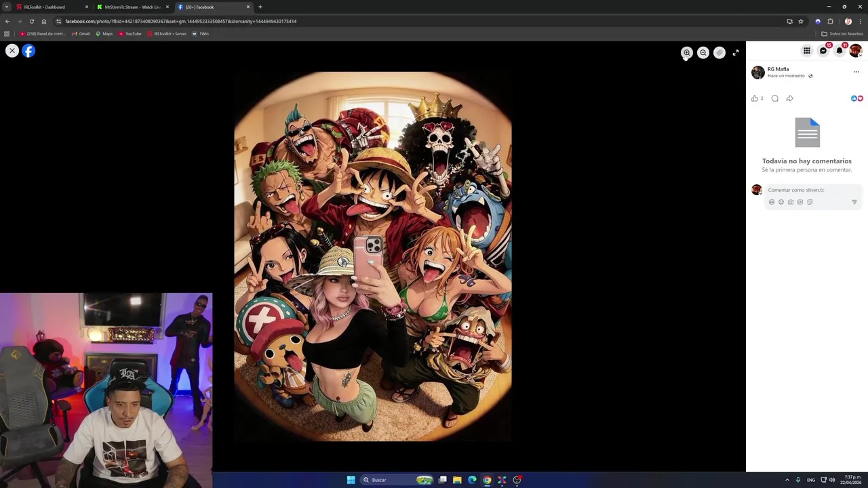The height and width of the screenshot is (488, 868).
Task: Open the 1Win bookmark
Action: pyautogui.click(x=201, y=33)
